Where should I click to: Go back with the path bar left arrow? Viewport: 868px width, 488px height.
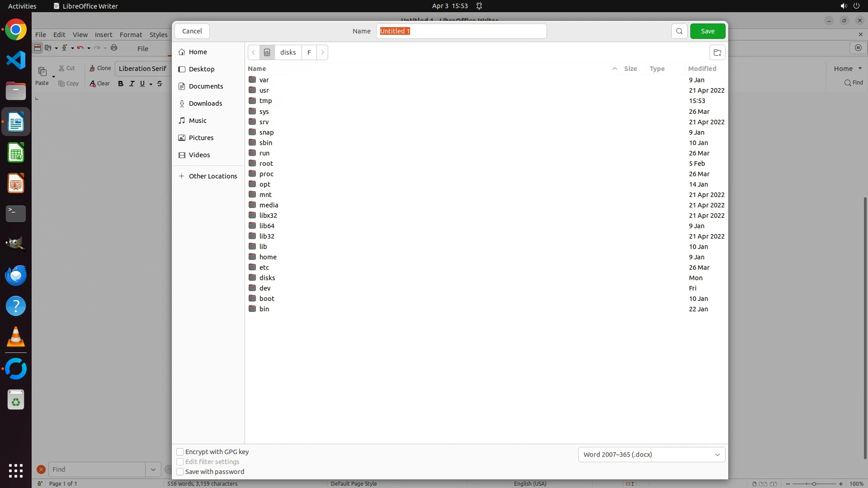pyautogui.click(x=254, y=52)
